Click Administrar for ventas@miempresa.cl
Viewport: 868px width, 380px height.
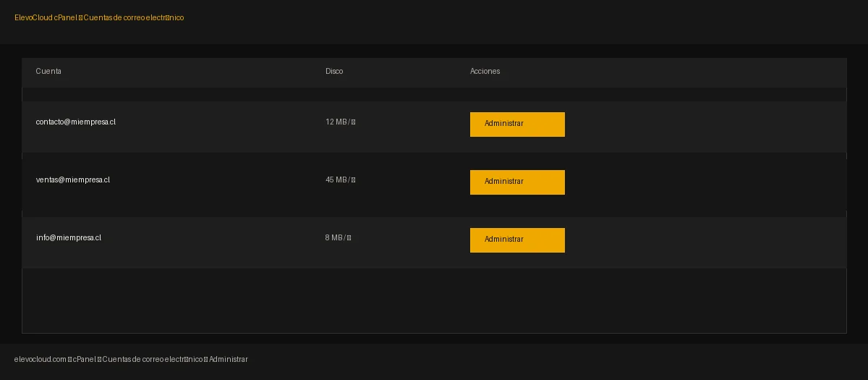pos(517,182)
